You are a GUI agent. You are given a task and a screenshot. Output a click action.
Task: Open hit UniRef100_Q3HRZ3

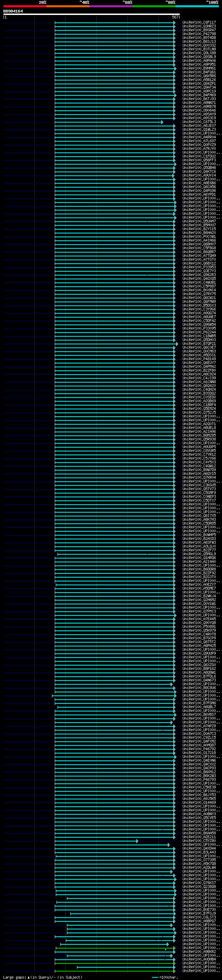(x=199, y=26)
